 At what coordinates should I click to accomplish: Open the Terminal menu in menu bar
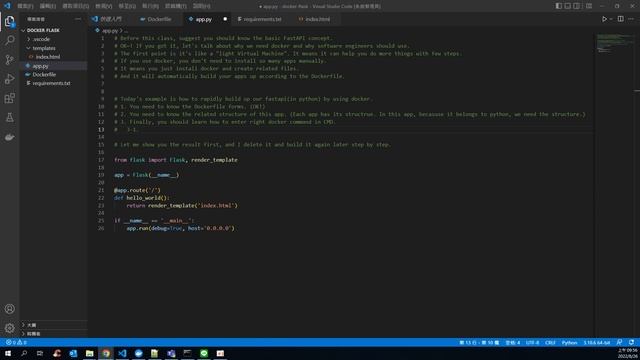[x=176, y=6]
